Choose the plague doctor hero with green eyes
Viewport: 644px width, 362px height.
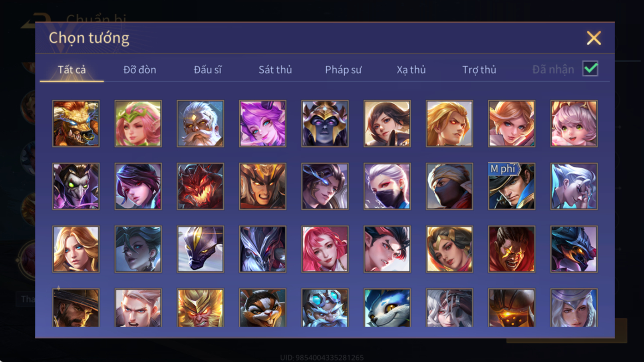(76, 186)
